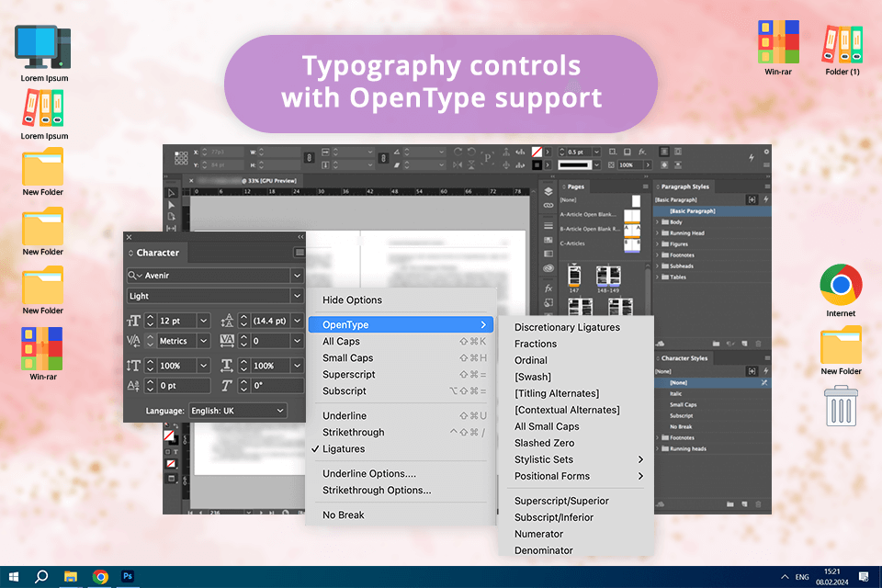
Task: Switch to the Character panel tab
Action: [156, 253]
